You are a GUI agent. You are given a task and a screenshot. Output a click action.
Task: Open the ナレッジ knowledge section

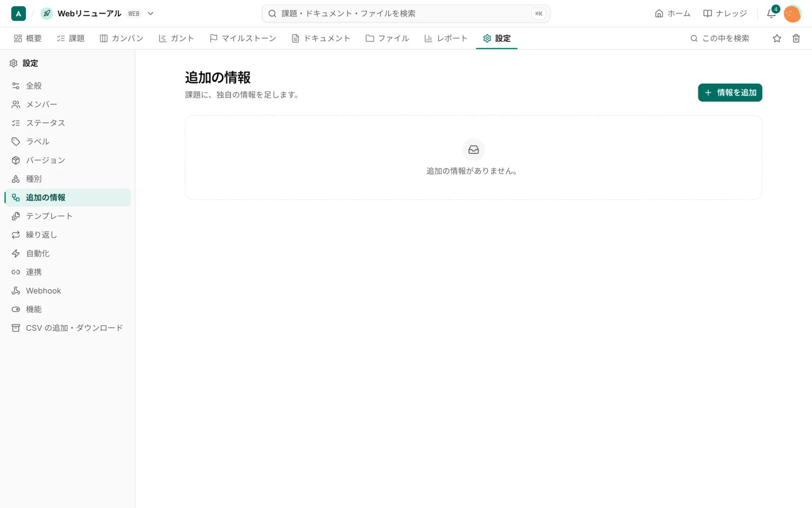click(x=725, y=14)
